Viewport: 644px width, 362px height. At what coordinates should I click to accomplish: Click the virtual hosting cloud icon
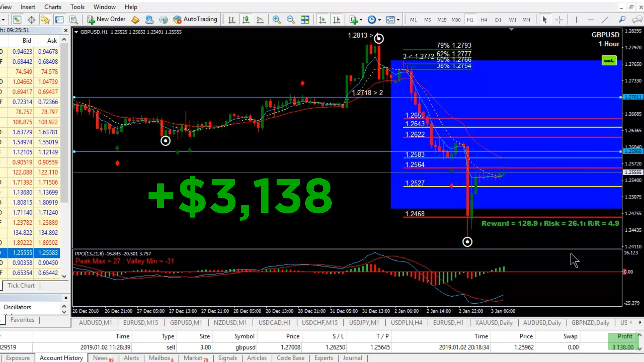click(x=149, y=20)
